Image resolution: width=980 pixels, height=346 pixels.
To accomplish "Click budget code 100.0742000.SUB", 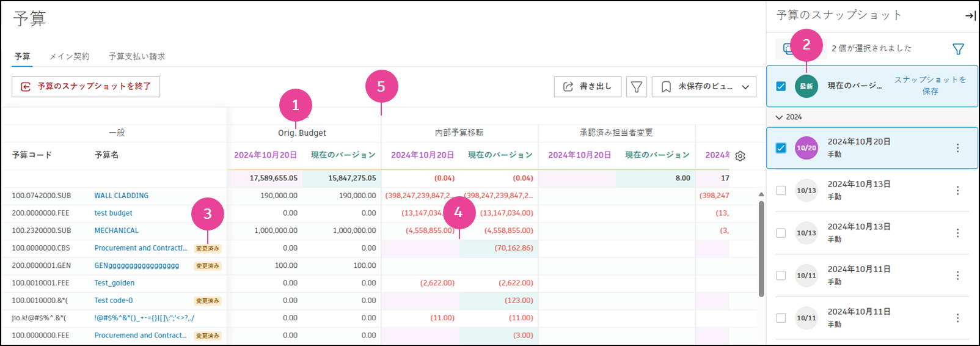I will pos(42,196).
